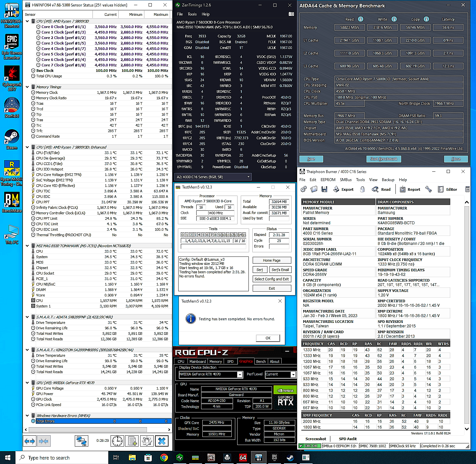Open Thaiphoon Burner gears settings icon

[304, 189]
